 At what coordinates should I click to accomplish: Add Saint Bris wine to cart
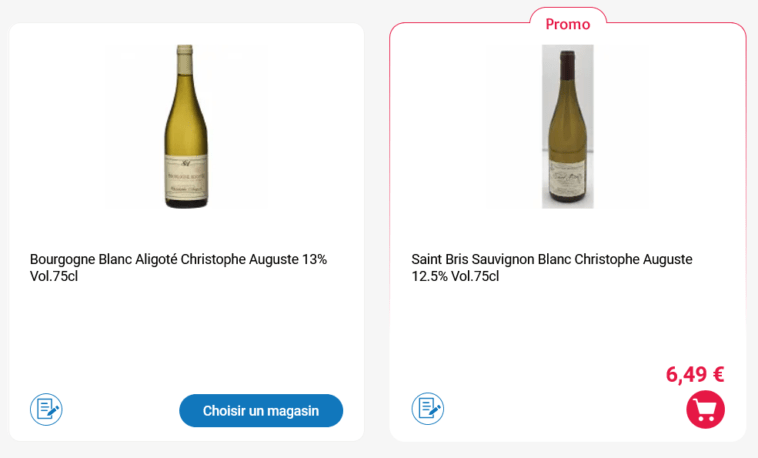pyautogui.click(x=705, y=410)
